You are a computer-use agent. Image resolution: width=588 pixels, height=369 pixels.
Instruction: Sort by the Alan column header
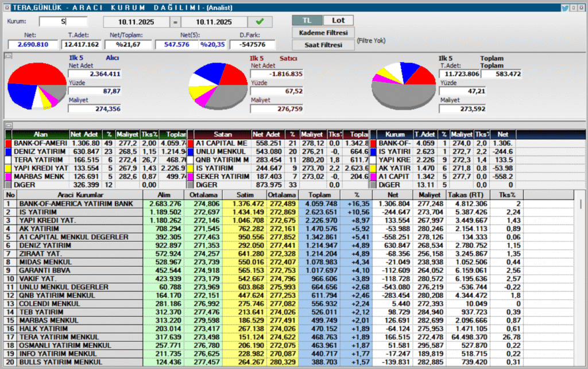click(41, 134)
